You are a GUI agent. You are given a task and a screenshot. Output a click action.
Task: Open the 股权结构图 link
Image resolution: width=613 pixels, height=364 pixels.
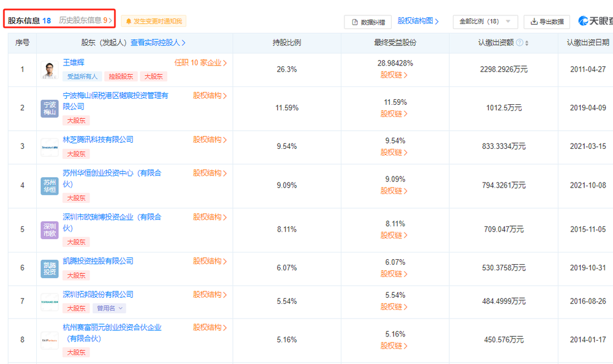pos(418,21)
